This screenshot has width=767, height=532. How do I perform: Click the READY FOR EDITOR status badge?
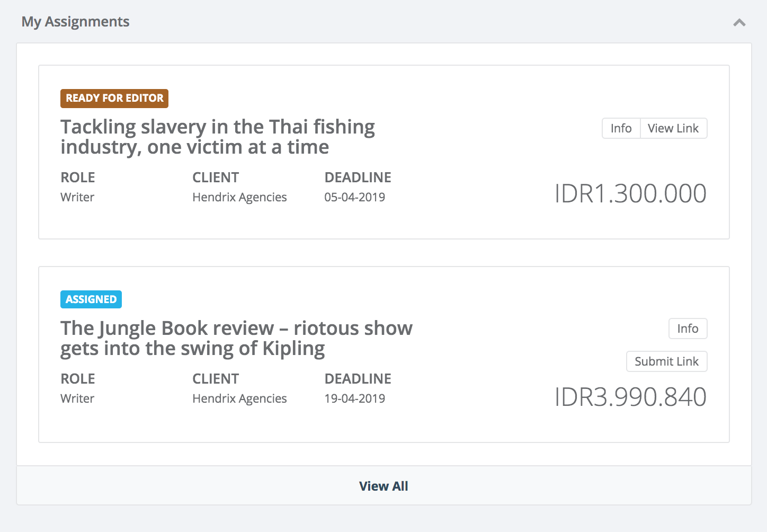click(114, 99)
